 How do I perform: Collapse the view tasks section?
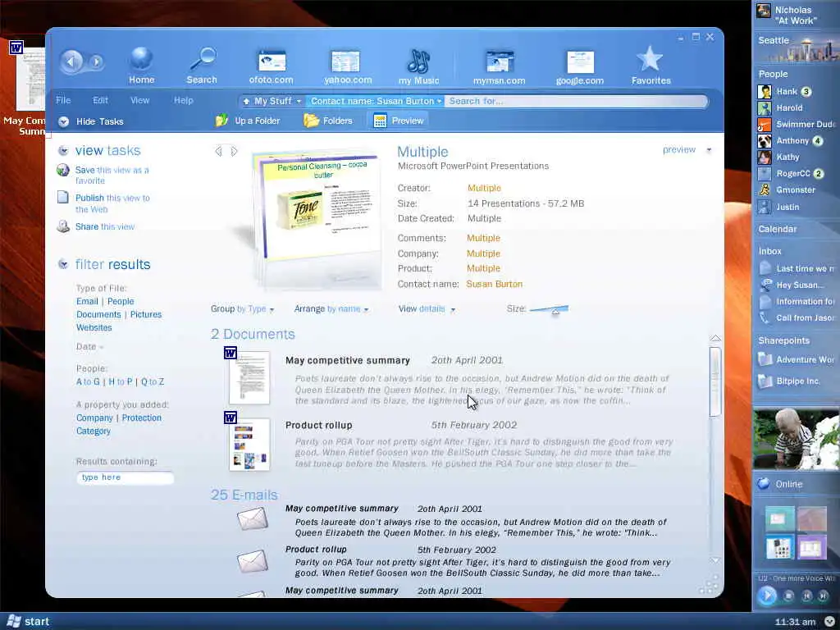(63, 151)
